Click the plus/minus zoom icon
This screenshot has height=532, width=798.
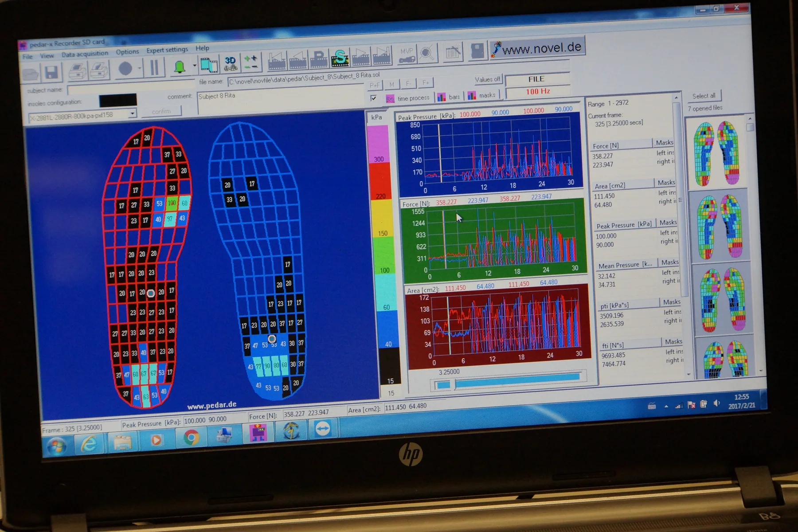coord(251,63)
